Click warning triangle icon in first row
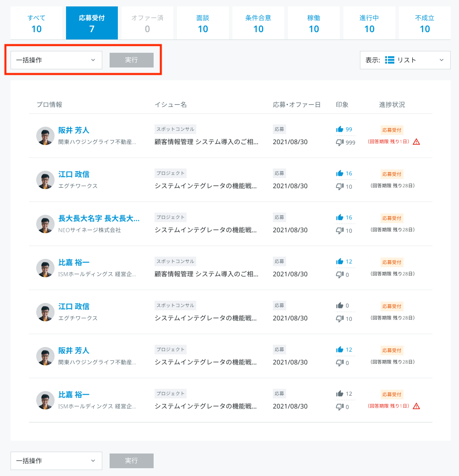 click(x=416, y=142)
